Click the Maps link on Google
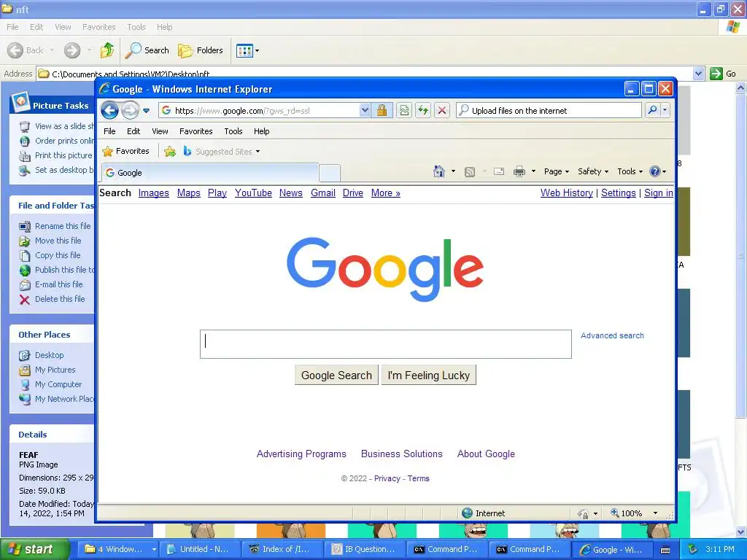 [x=189, y=192]
